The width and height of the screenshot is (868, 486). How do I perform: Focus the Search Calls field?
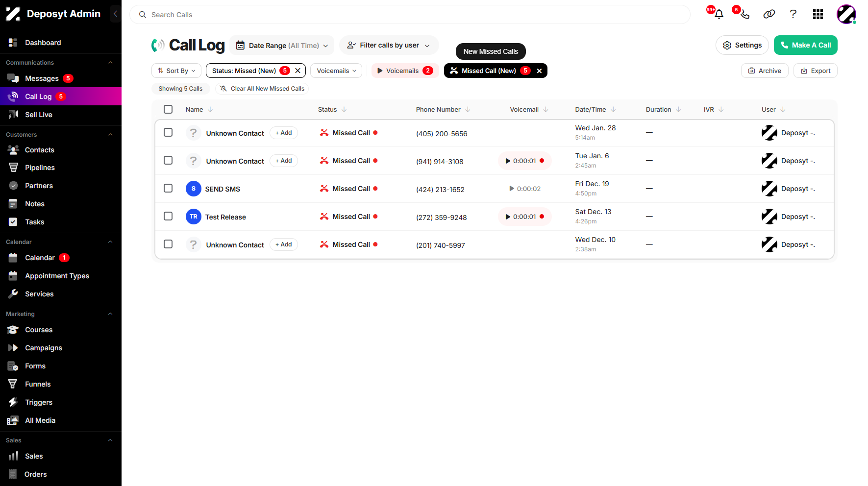point(410,15)
